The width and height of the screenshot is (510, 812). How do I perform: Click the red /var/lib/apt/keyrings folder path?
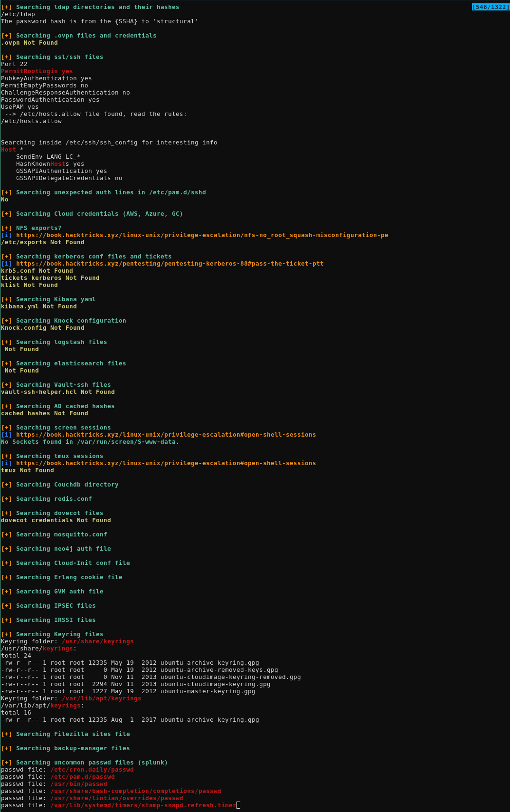point(101,698)
